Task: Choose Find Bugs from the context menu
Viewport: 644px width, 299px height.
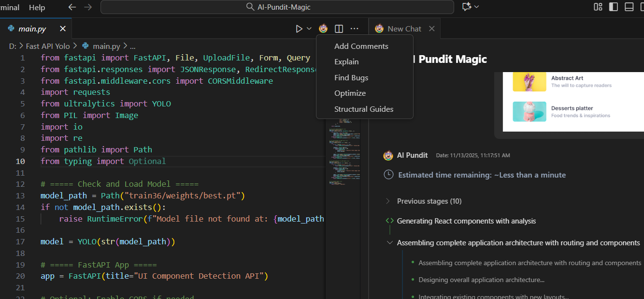Action: click(x=351, y=77)
